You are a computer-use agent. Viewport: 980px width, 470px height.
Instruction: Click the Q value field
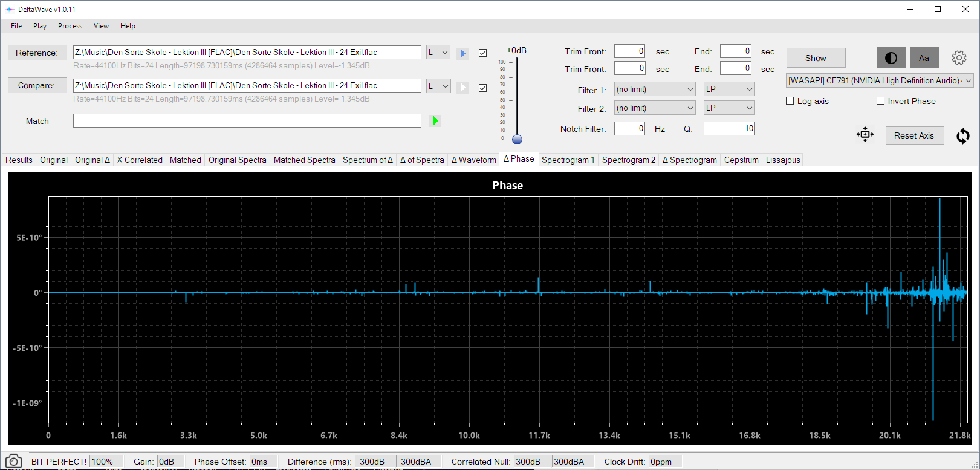(729, 128)
